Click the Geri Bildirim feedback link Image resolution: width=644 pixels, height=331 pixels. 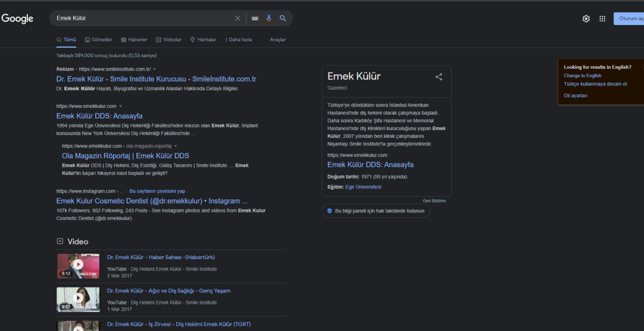[x=434, y=201]
